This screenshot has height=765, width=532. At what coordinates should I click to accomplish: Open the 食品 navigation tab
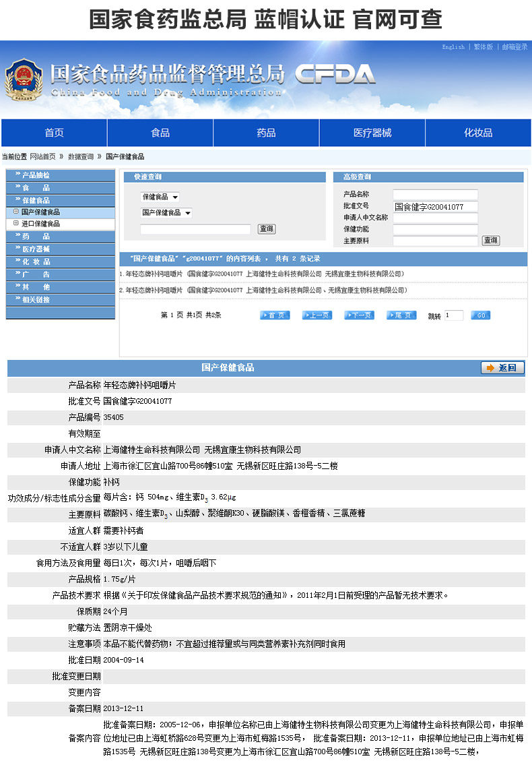coord(160,133)
